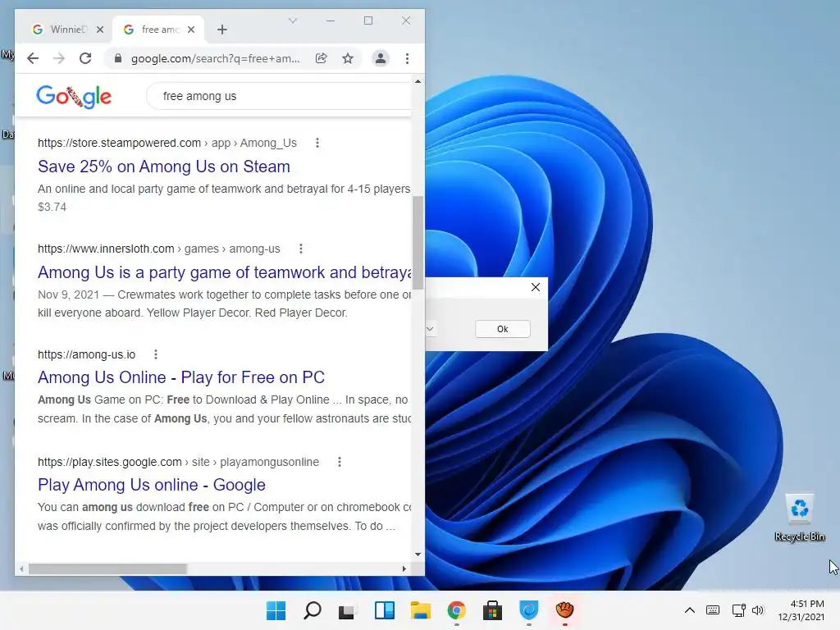Open the clock showing 4:51 PM

click(x=801, y=610)
